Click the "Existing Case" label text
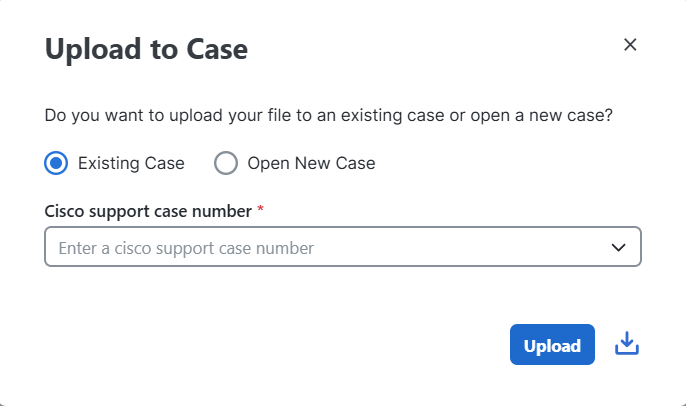 [x=131, y=163]
